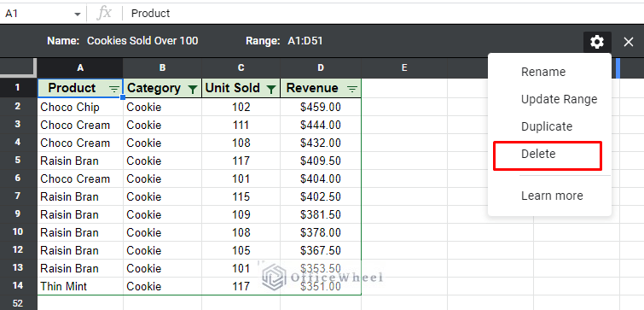
Task: Select column C header
Action: (241, 67)
